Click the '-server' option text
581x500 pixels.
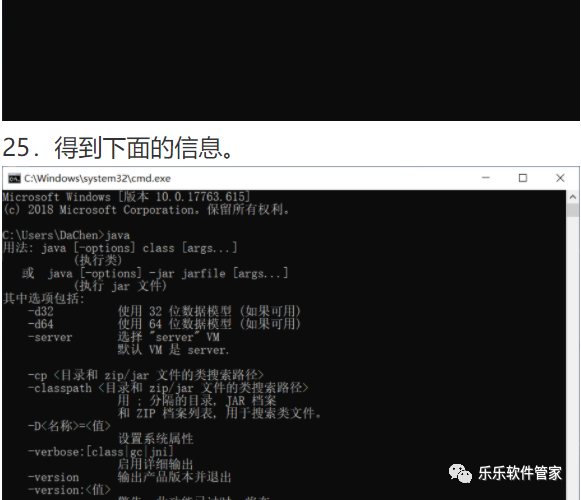[x=50, y=337]
